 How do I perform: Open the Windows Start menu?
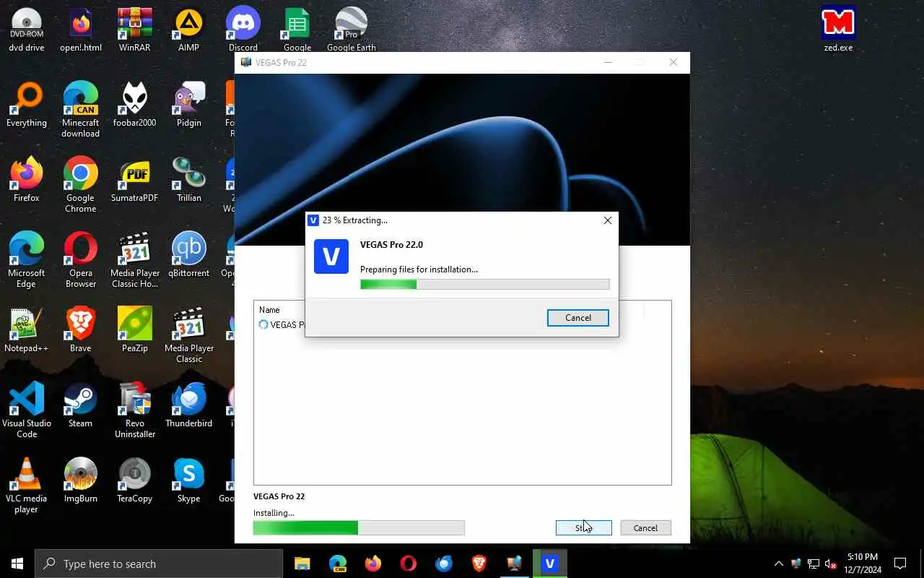(x=17, y=564)
